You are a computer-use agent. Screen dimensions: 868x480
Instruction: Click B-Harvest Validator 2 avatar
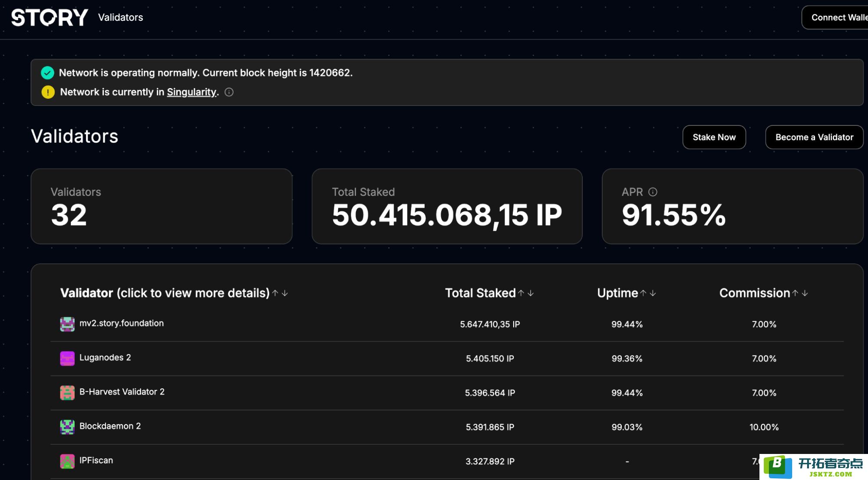click(67, 393)
